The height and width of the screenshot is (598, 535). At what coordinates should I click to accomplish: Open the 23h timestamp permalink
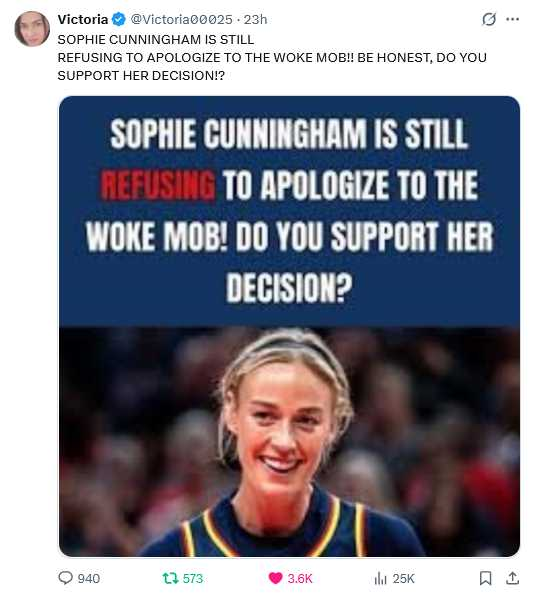[x=255, y=19]
